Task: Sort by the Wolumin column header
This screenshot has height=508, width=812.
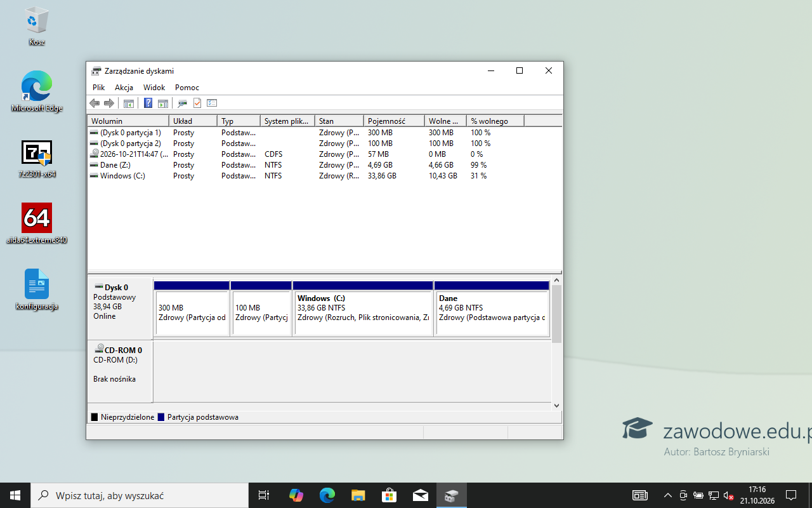Action: tap(128, 121)
